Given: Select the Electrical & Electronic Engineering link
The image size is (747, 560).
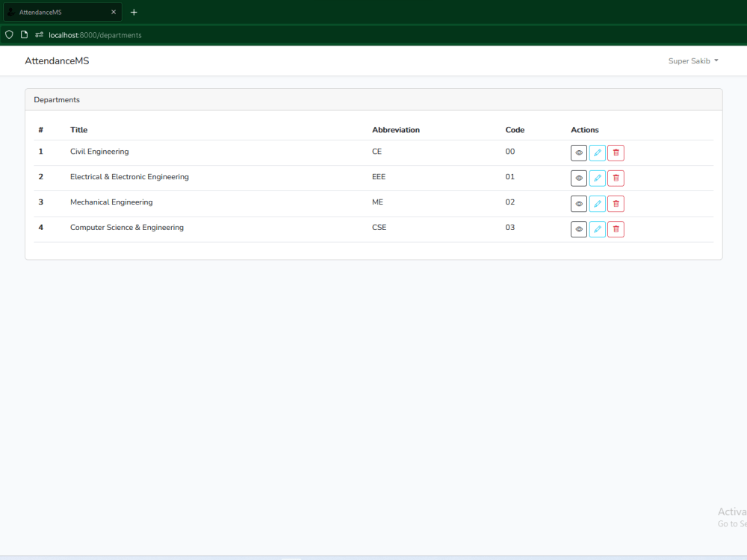Looking at the screenshot, I should coord(129,177).
